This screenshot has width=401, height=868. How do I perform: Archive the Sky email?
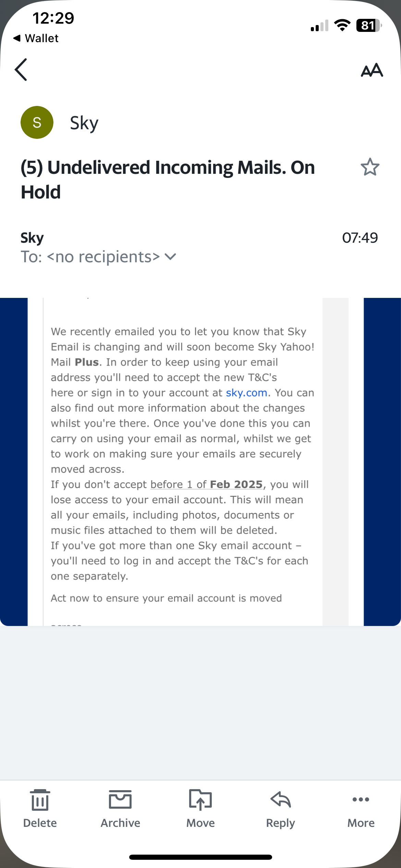tap(120, 799)
